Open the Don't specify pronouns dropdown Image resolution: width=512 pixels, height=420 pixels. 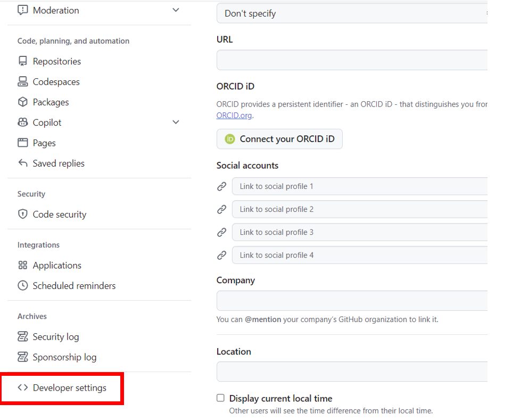[352, 13]
